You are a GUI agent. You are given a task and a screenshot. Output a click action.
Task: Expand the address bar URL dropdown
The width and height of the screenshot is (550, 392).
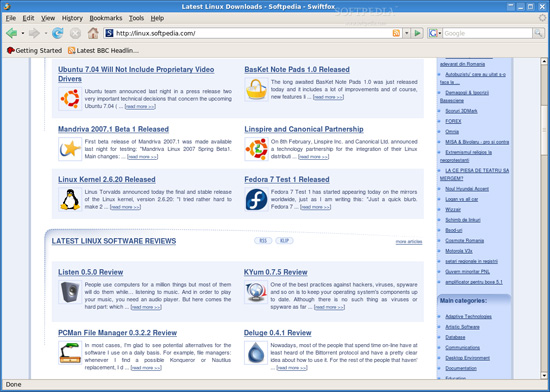(x=406, y=33)
